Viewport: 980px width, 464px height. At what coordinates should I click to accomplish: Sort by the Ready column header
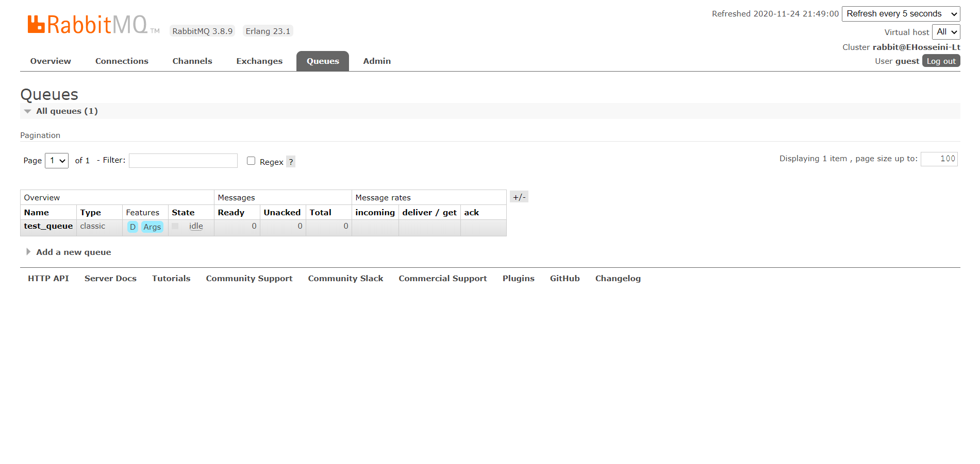pos(231,213)
